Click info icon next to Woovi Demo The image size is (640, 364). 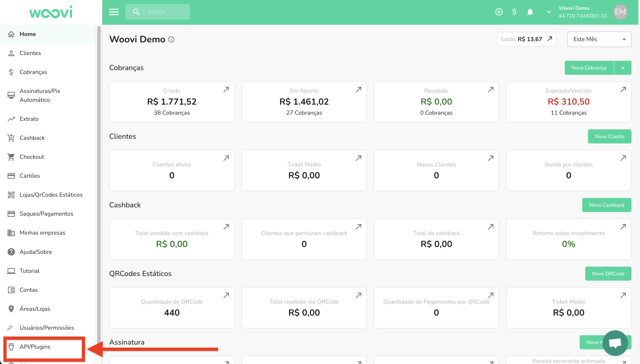click(x=171, y=39)
